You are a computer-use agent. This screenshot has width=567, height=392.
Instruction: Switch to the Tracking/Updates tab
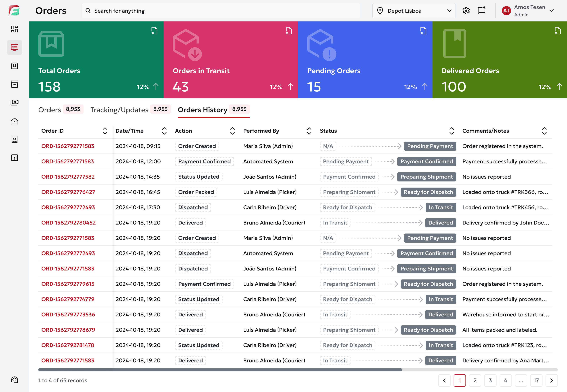click(119, 110)
